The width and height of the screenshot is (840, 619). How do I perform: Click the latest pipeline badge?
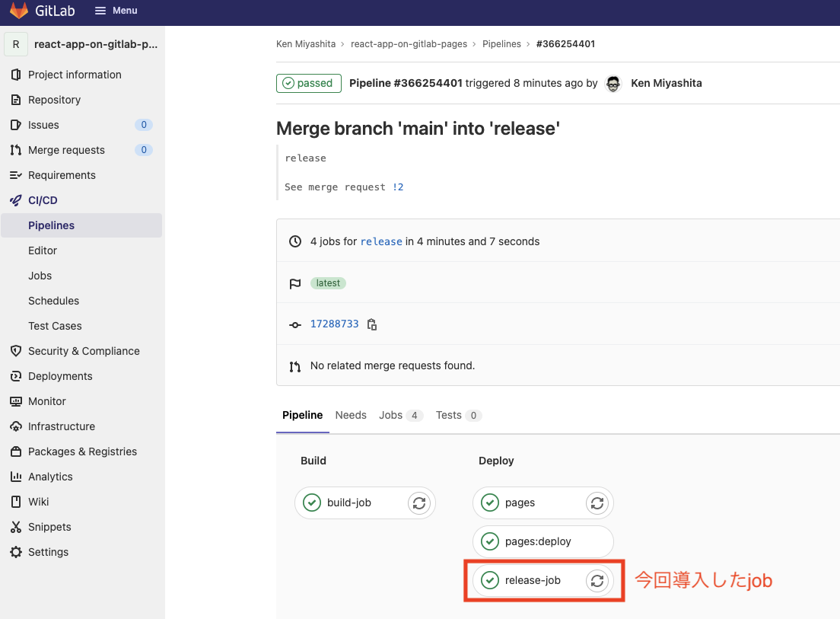[x=328, y=282]
